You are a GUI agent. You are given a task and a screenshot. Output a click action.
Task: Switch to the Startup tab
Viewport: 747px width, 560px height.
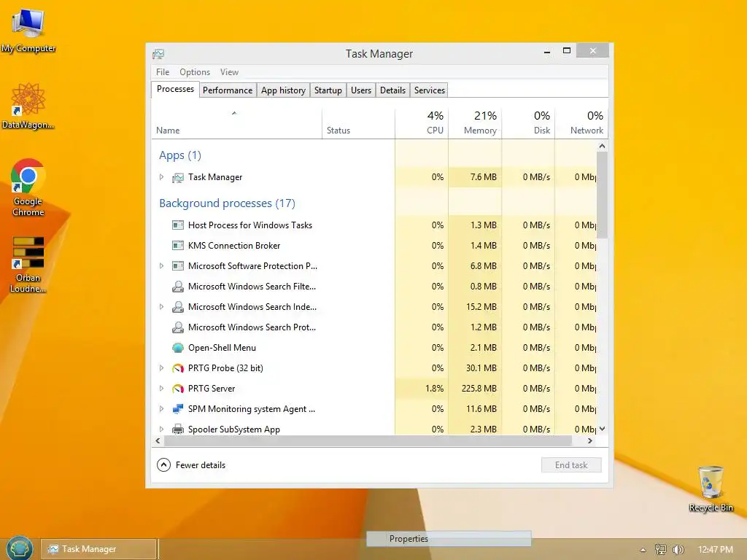[328, 90]
